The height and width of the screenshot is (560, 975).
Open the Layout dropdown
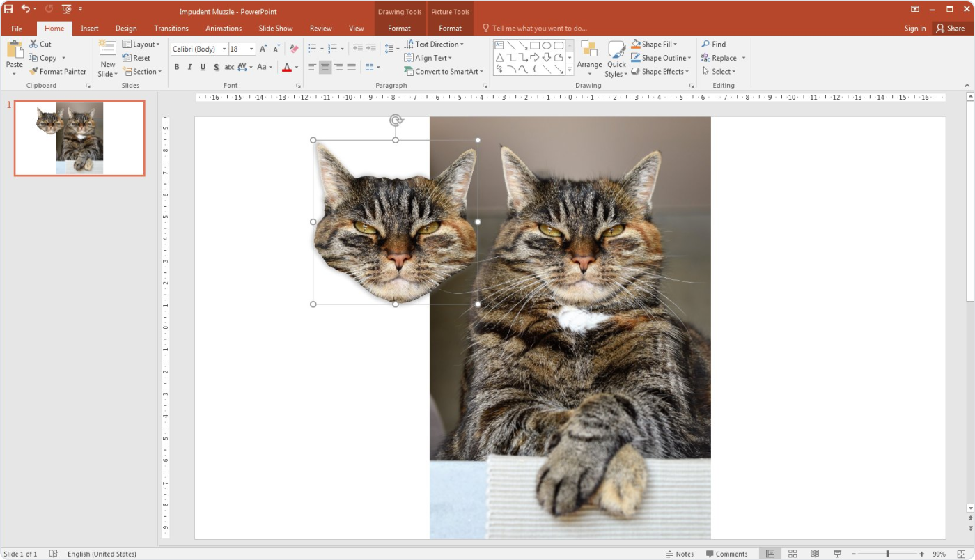click(141, 43)
